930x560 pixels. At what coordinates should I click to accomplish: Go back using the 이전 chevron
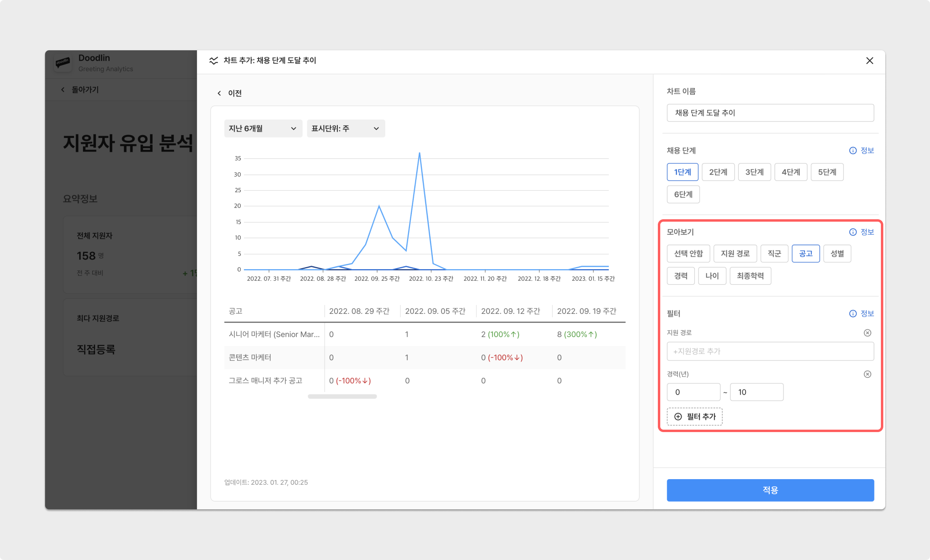pos(219,93)
